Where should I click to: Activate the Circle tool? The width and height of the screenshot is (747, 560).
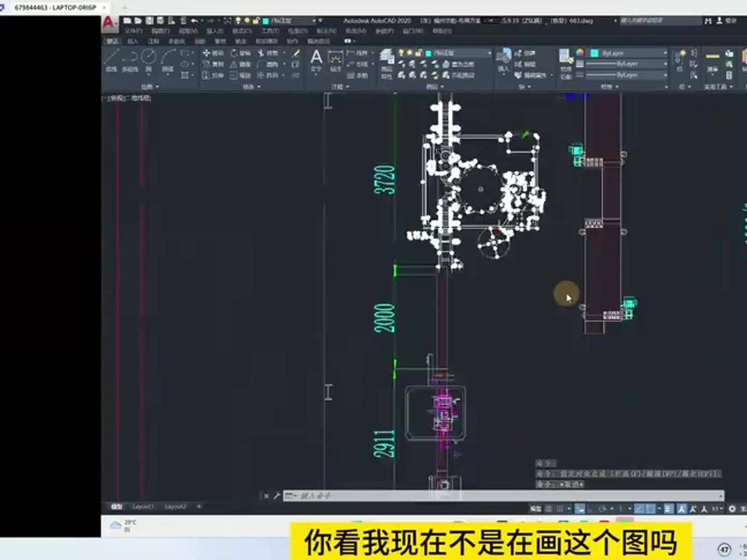pos(149,57)
